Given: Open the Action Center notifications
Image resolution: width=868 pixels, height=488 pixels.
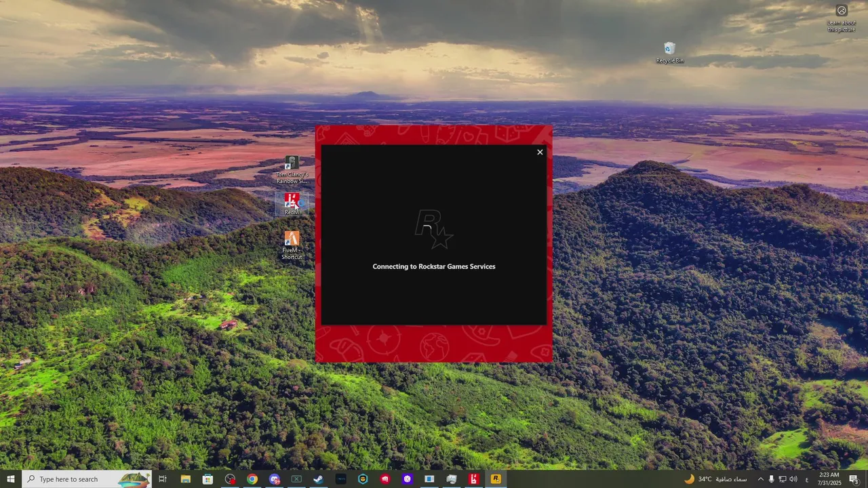Looking at the screenshot, I should (854, 479).
